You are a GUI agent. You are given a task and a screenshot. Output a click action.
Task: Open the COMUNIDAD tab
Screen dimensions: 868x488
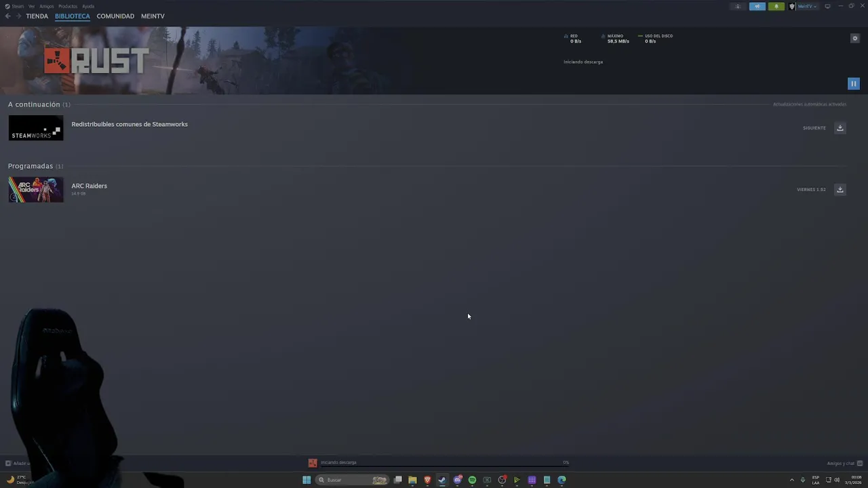(115, 16)
